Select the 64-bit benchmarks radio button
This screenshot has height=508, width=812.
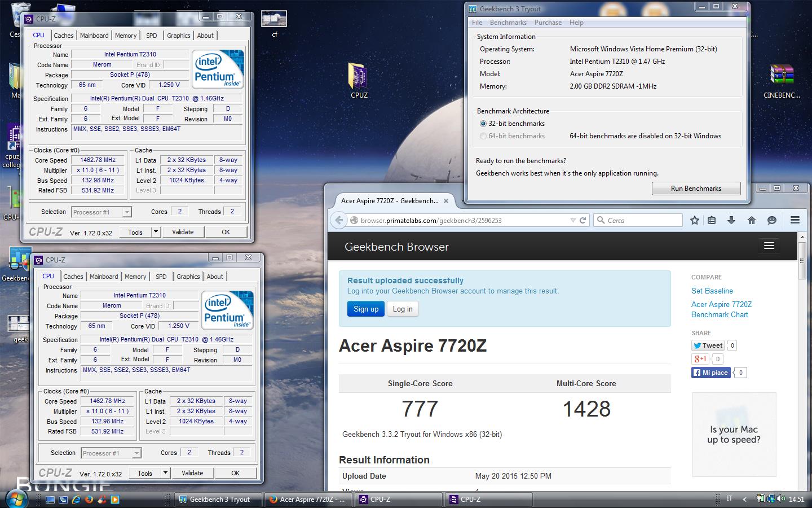(x=483, y=136)
